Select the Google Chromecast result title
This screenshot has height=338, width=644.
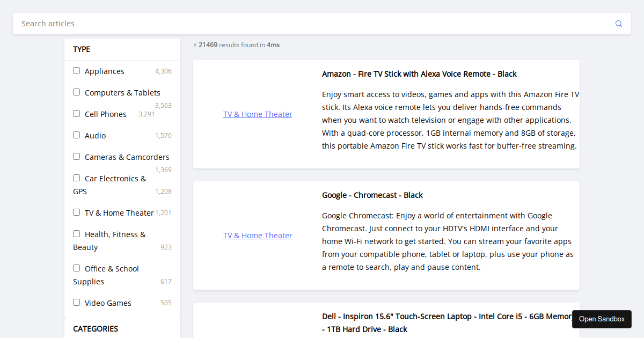[372, 195]
